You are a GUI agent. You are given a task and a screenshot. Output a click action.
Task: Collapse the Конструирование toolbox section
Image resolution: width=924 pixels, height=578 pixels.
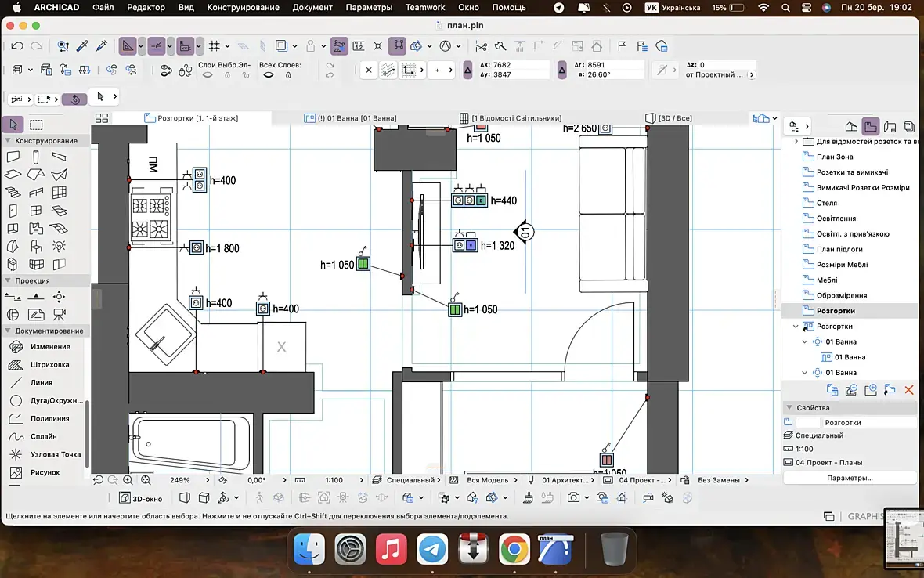8,140
